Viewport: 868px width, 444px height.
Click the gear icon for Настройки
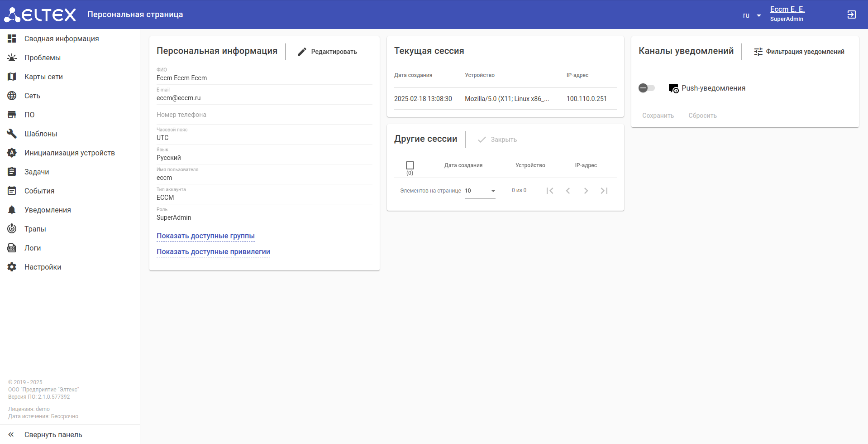tap(12, 267)
